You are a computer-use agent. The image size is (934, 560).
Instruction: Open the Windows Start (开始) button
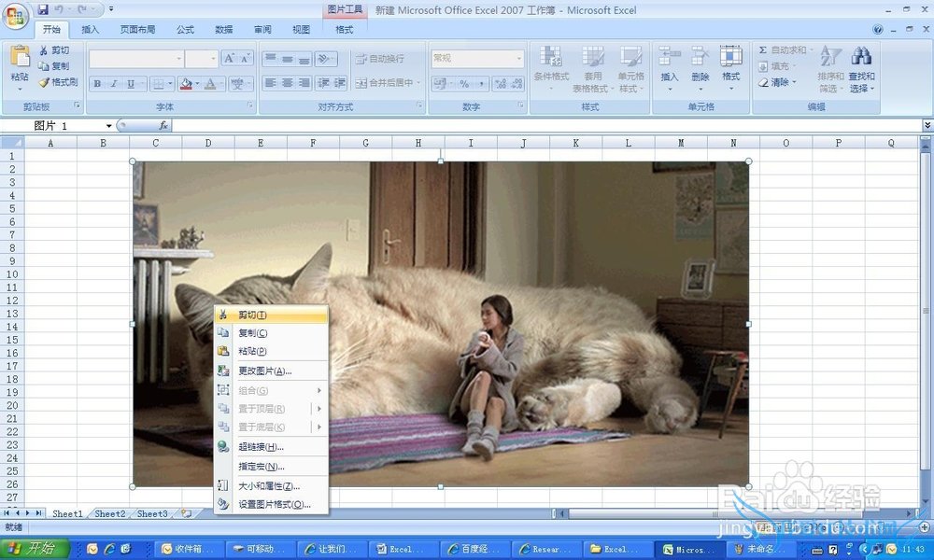pyautogui.click(x=35, y=548)
